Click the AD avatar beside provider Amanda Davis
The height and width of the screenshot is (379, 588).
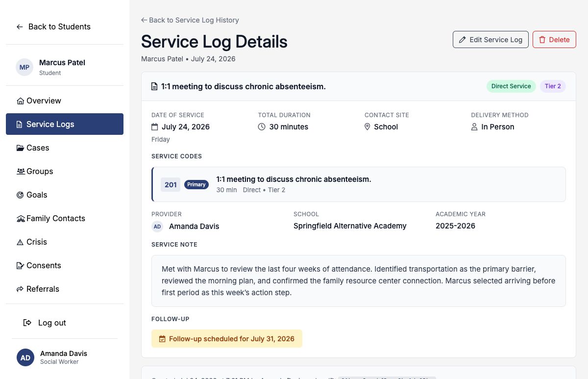tap(157, 227)
